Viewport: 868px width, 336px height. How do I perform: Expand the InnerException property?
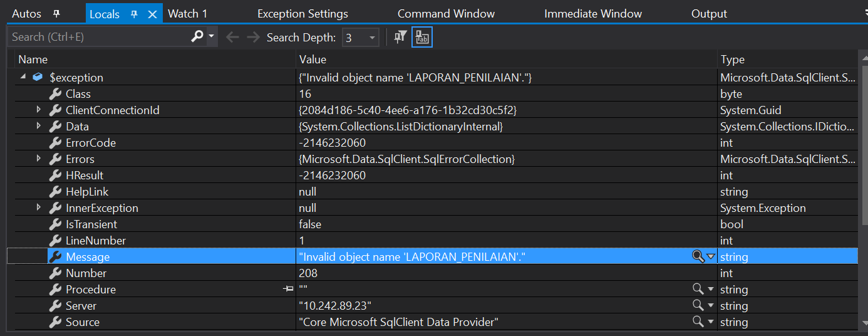39,207
